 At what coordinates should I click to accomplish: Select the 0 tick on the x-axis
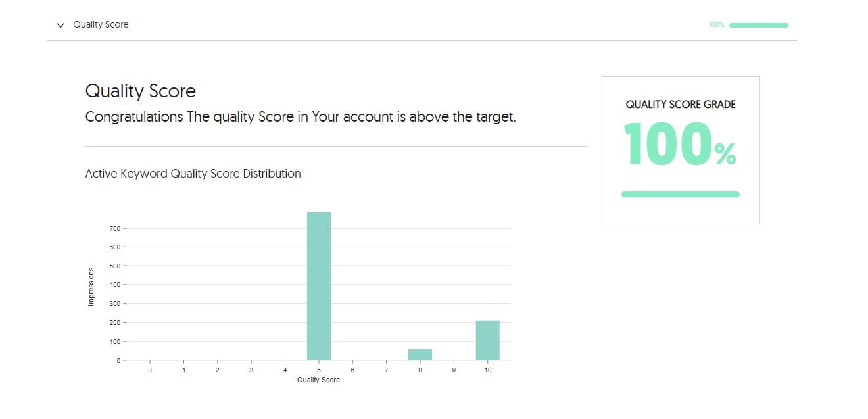pyautogui.click(x=150, y=370)
